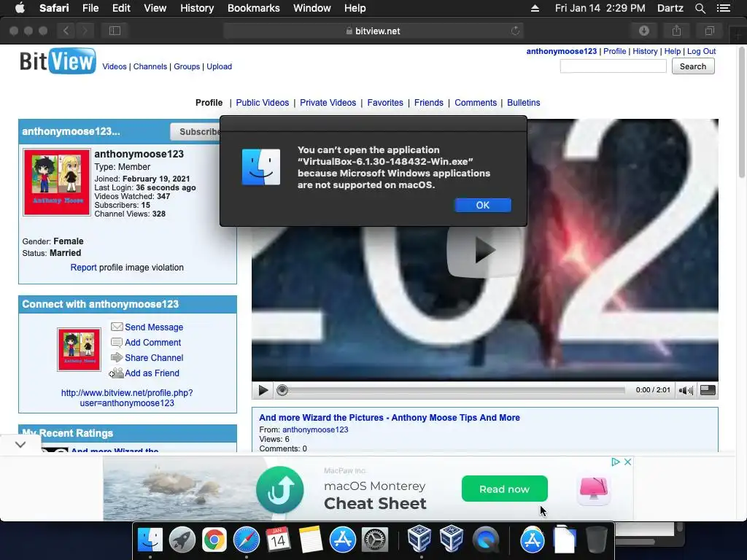Close the ad with X icon
The height and width of the screenshot is (560, 747).
pyautogui.click(x=628, y=462)
